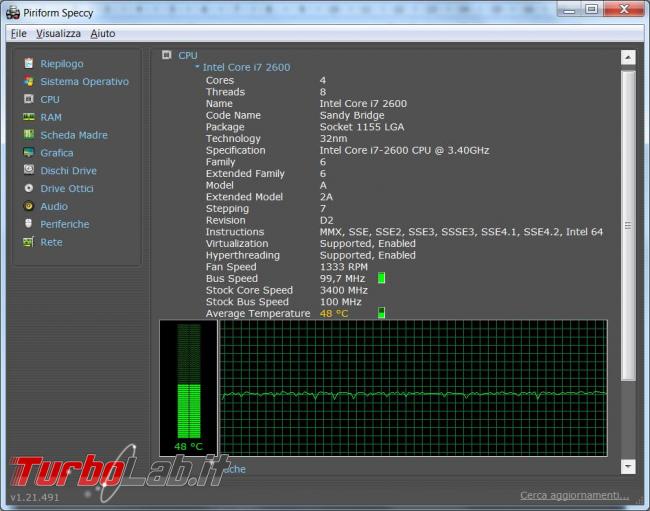Image resolution: width=650 pixels, height=511 pixels.
Task: Click the Sistema Operativo Windows icon
Action: [29, 81]
